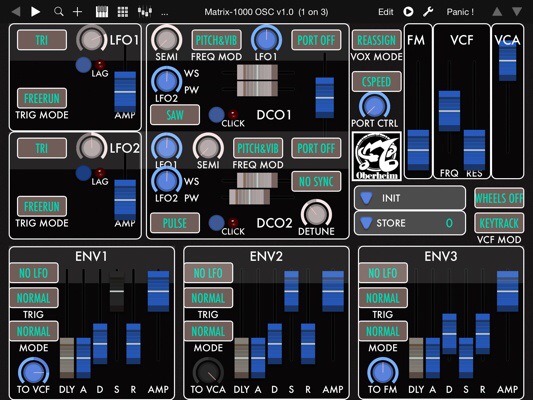Click the ENV1 TO VCF knob
The height and width of the screenshot is (400, 533).
(33, 372)
